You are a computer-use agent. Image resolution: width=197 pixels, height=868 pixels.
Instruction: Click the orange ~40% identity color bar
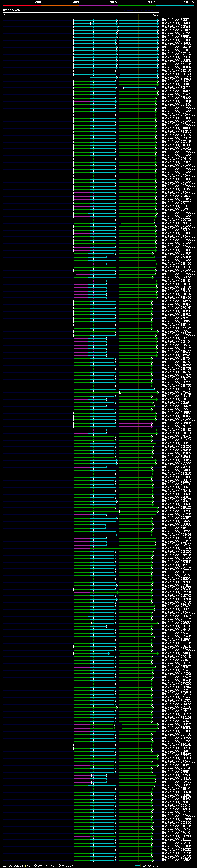[60, 6]
